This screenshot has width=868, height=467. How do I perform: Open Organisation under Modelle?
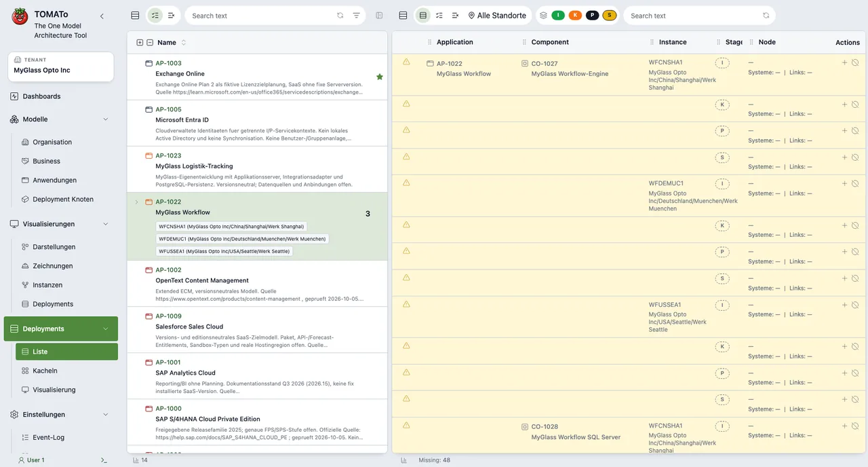52,143
